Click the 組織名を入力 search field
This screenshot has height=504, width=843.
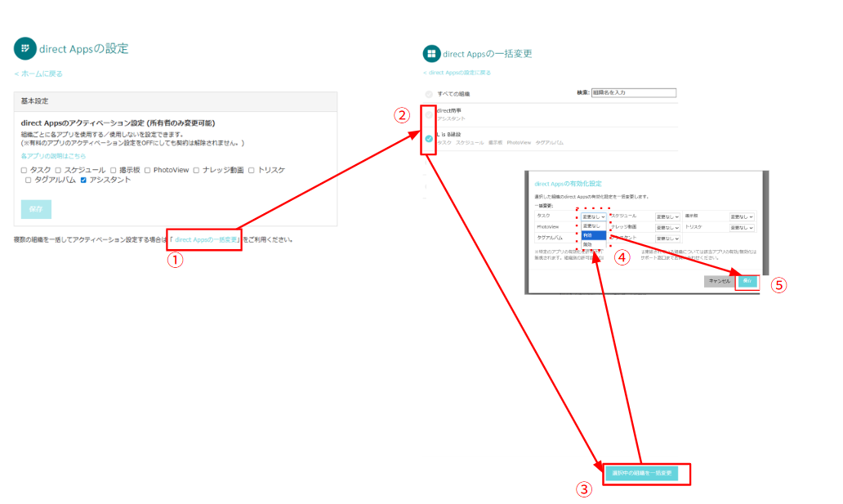point(634,93)
